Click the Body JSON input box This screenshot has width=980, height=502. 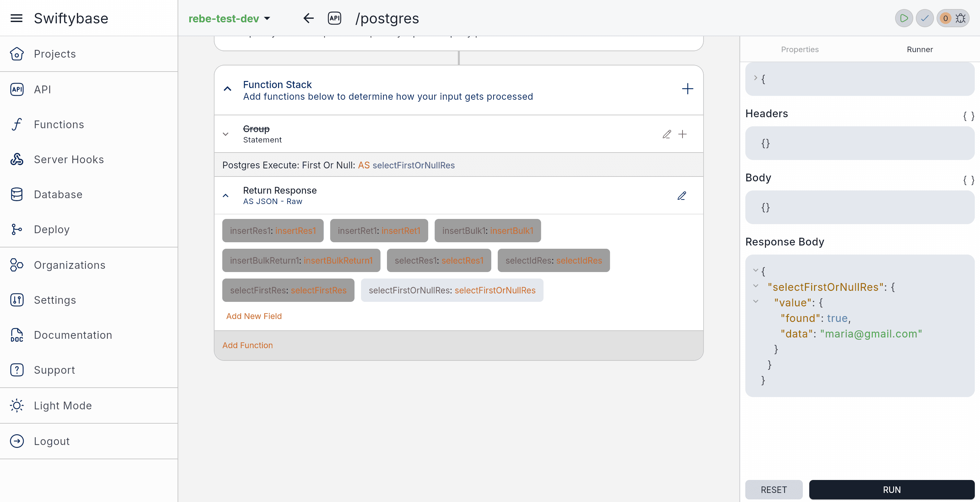[859, 207]
